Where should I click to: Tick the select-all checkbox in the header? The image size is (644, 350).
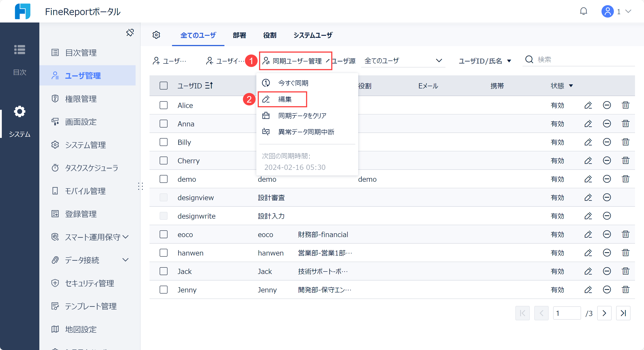tap(163, 86)
